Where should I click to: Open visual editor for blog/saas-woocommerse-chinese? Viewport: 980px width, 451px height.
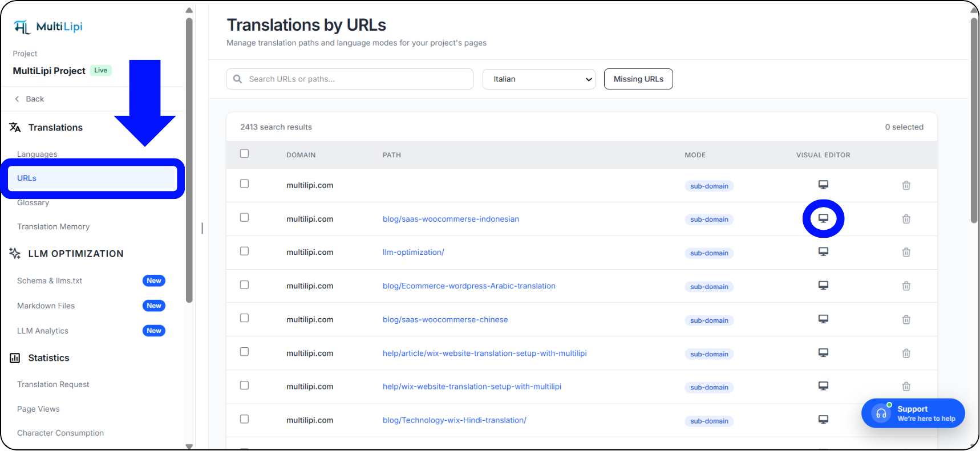tap(823, 319)
